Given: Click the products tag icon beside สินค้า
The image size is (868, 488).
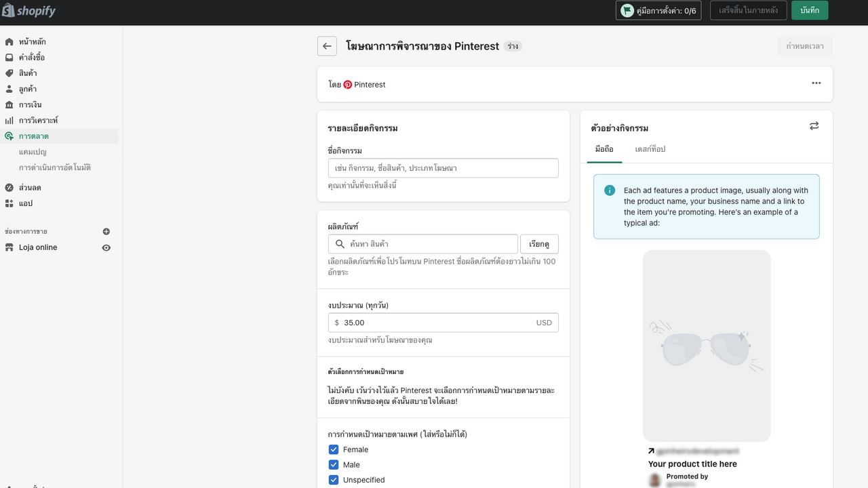Looking at the screenshot, I should pos(9,73).
